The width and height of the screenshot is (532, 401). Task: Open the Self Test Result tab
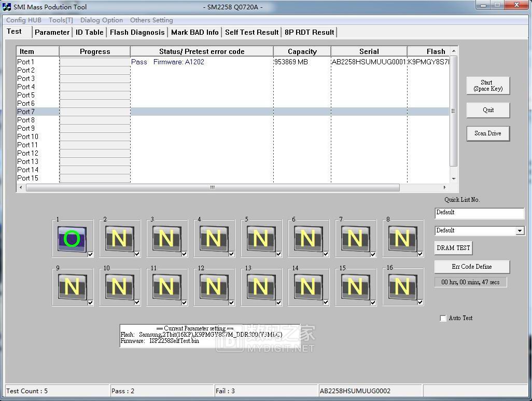tap(251, 32)
